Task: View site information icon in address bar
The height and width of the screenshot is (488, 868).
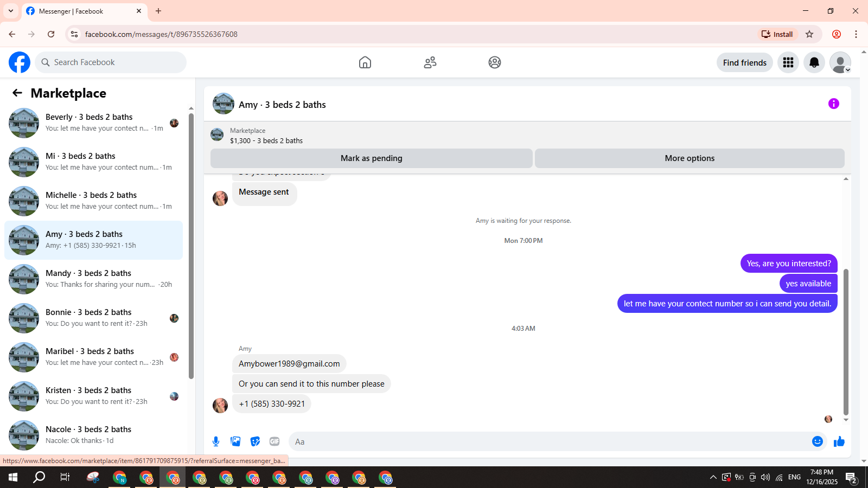Action: (74, 34)
